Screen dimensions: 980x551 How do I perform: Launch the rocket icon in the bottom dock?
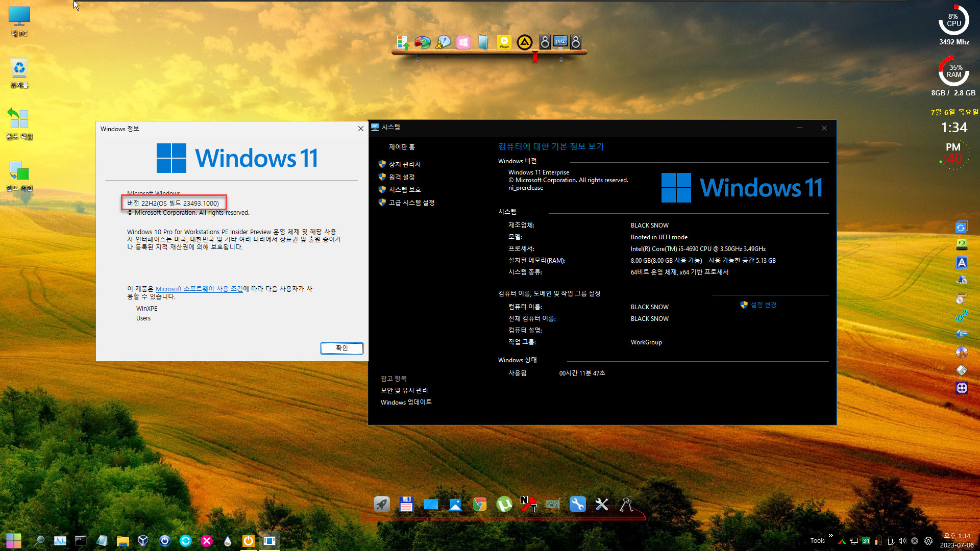click(382, 505)
